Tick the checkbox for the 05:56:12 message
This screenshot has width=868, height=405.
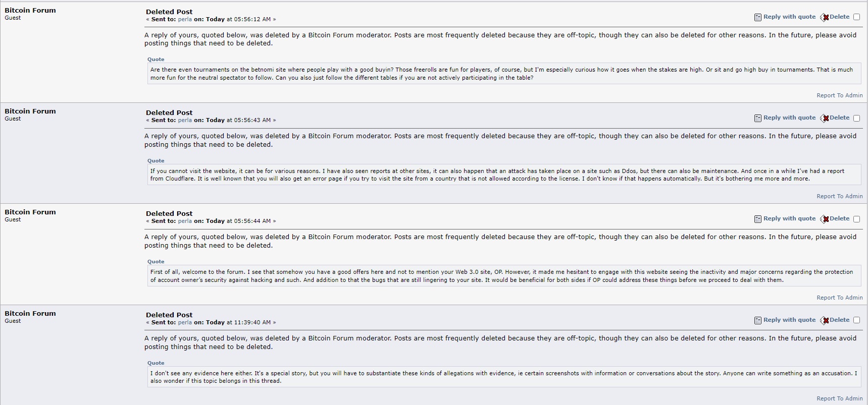point(856,17)
